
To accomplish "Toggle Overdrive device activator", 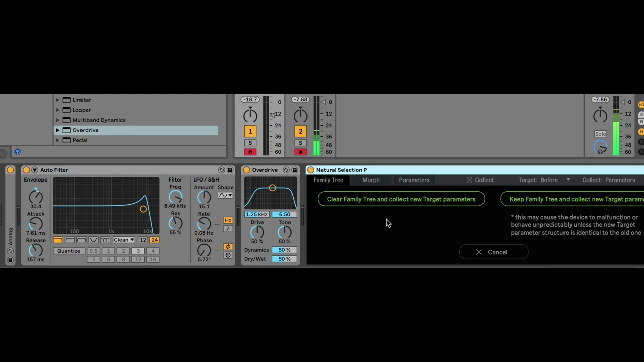I will click(247, 170).
